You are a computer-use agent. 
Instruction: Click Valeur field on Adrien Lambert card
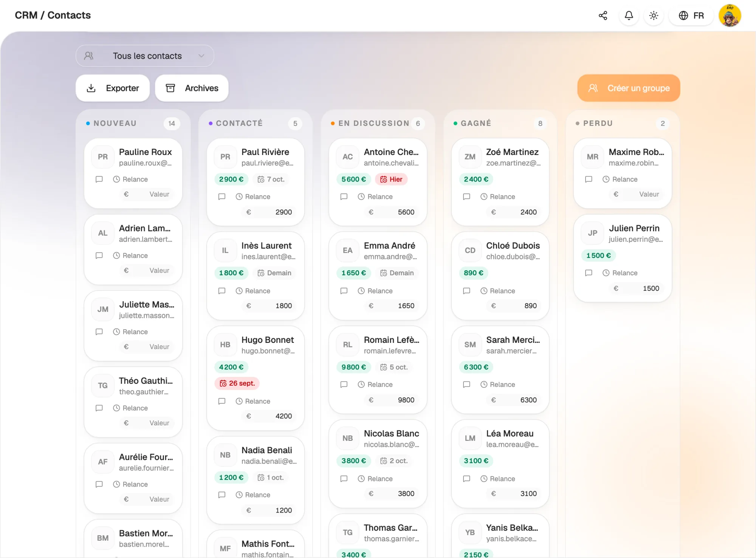click(147, 271)
